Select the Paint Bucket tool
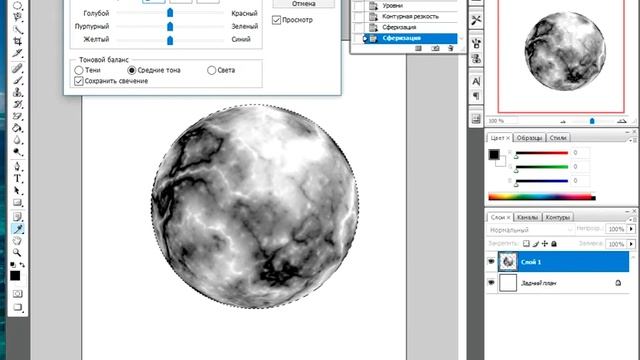This screenshot has width=640, height=360. click(18, 128)
